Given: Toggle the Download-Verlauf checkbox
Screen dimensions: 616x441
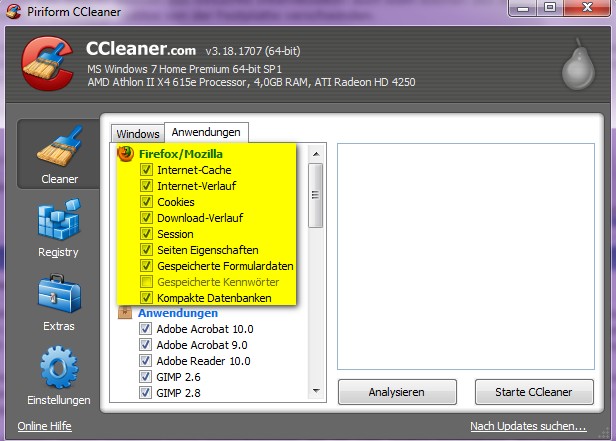Looking at the screenshot, I should [x=146, y=218].
